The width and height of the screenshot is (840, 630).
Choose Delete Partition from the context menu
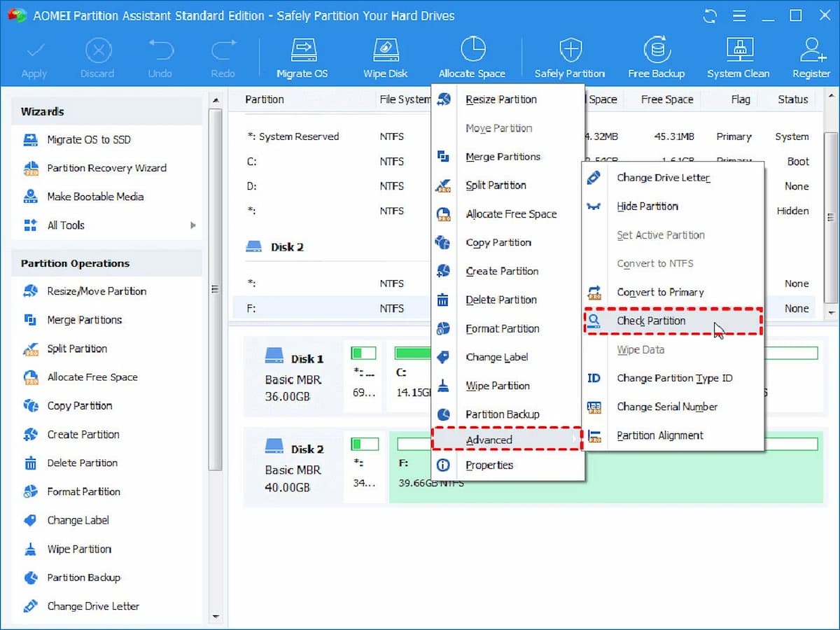(x=501, y=300)
